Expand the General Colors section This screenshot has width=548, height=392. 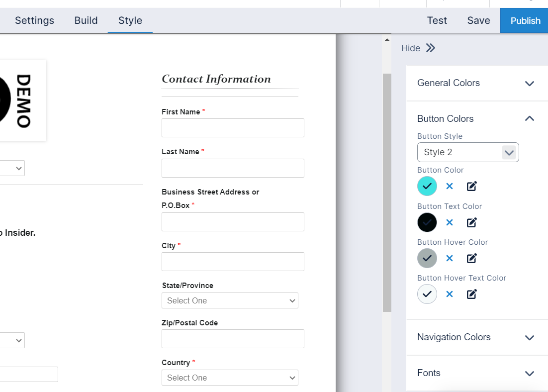pyautogui.click(x=529, y=84)
